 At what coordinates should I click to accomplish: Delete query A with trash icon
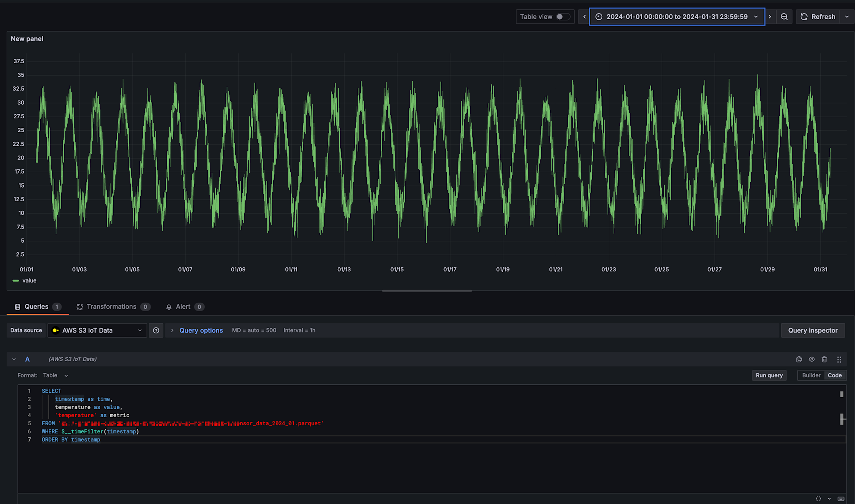tap(824, 359)
